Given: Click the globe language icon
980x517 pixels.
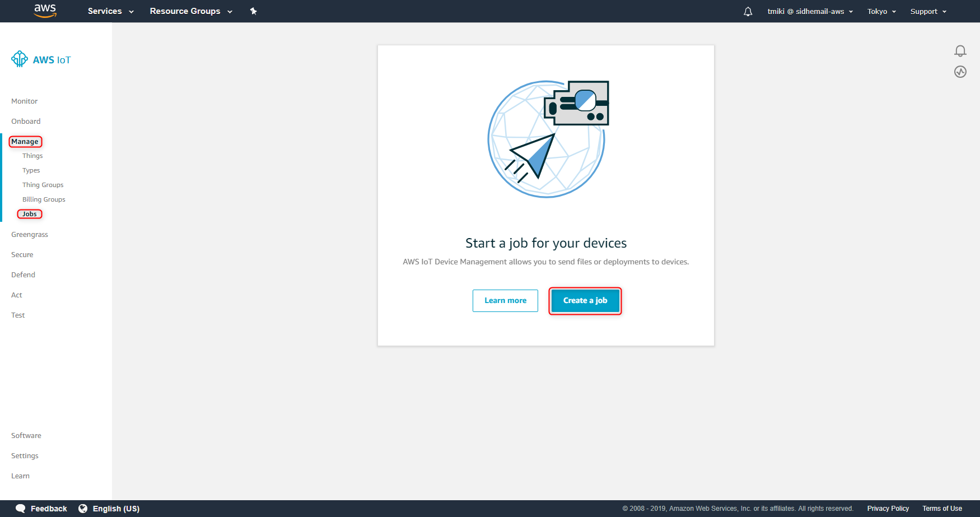Looking at the screenshot, I should click(x=83, y=509).
